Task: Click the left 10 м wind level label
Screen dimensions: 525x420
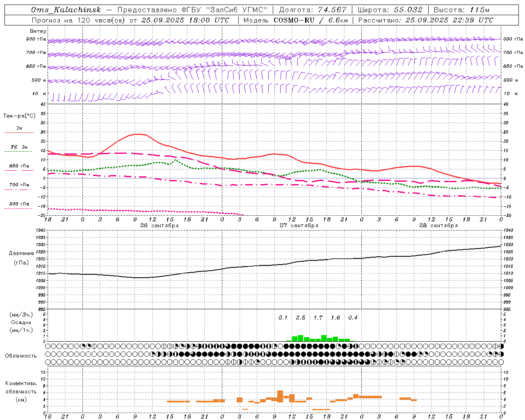Action: click(x=39, y=94)
